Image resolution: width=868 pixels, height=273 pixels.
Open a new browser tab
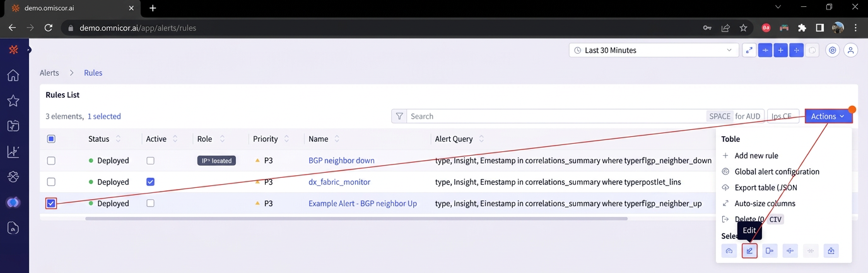pos(153,8)
